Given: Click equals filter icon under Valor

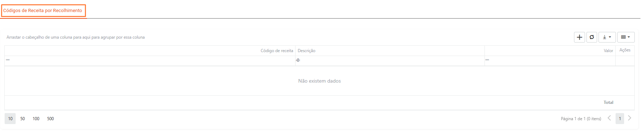Looking at the screenshot, I should (x=487, y=60).
